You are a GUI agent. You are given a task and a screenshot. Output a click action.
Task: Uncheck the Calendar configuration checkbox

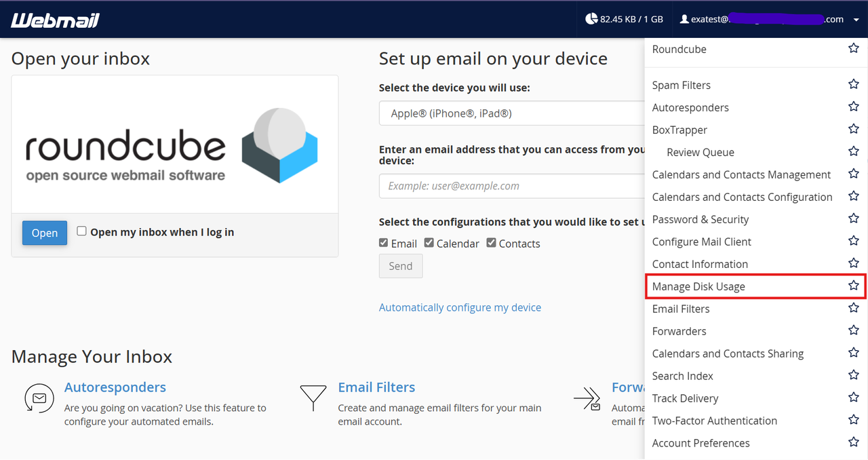429,243
